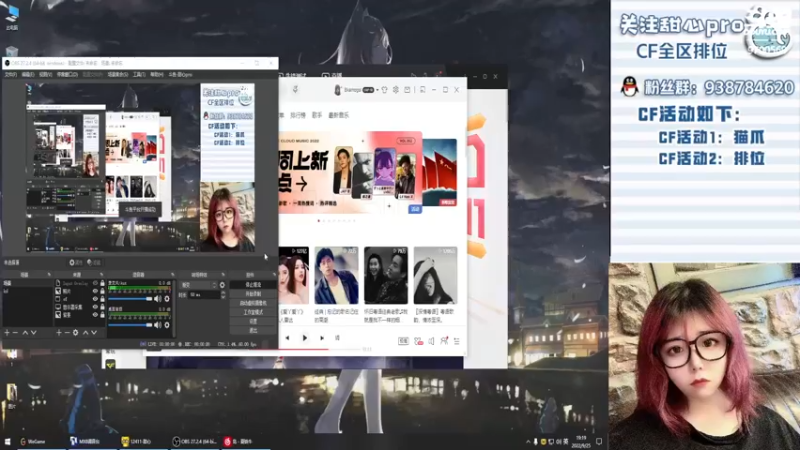Open the skin (shirt) icon in music player

coord(385,90)
